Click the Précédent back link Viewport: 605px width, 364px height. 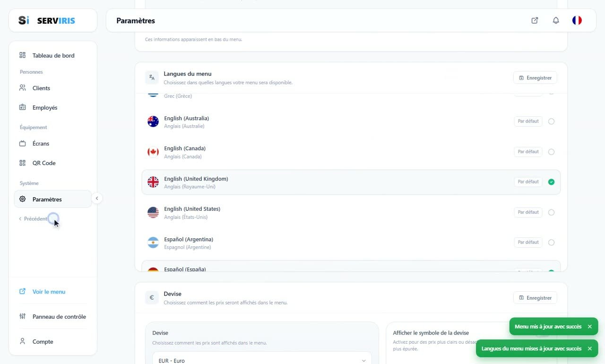[x=33, y=219]
